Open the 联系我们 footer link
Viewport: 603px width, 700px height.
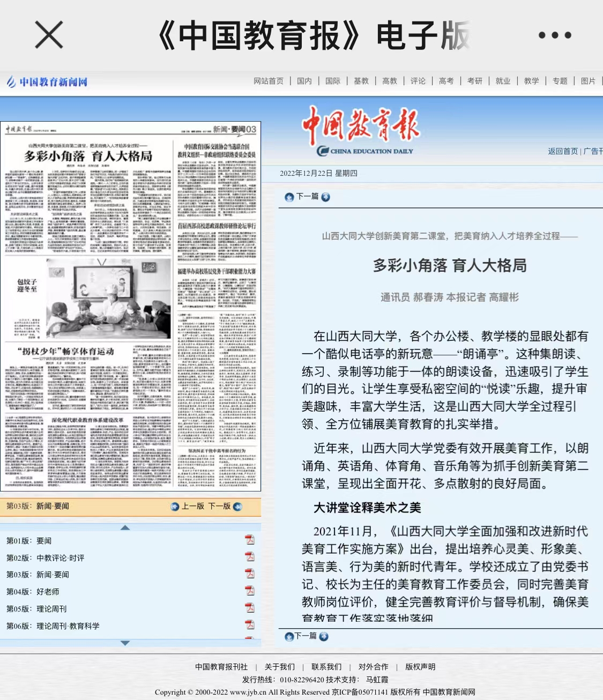pyautogui.click(x=326, y=667)
